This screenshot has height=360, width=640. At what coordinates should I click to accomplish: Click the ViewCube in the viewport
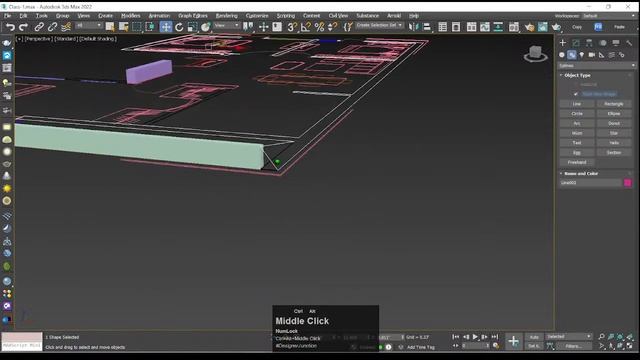click(x=536, y=53)
